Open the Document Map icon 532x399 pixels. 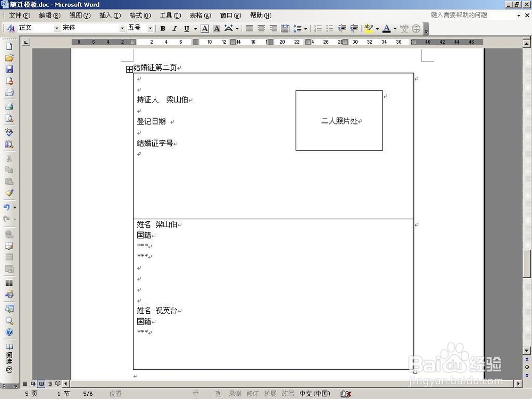tap(9, 310)
